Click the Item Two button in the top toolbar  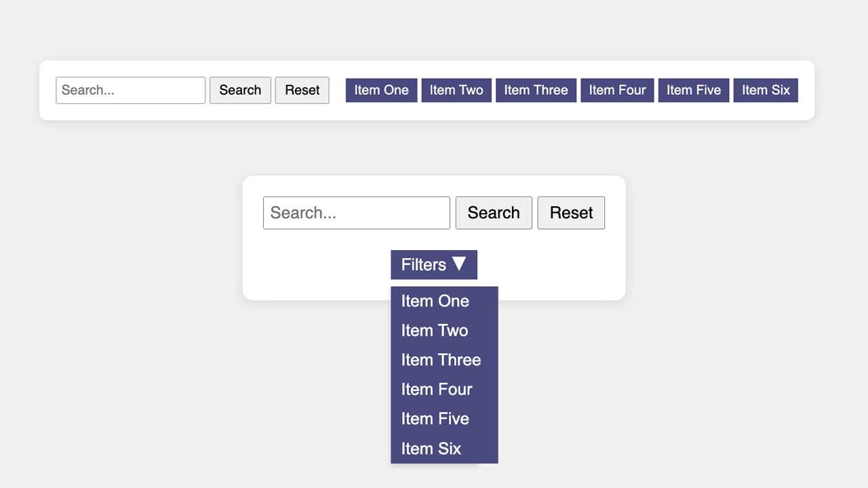[x=456, y=89]
